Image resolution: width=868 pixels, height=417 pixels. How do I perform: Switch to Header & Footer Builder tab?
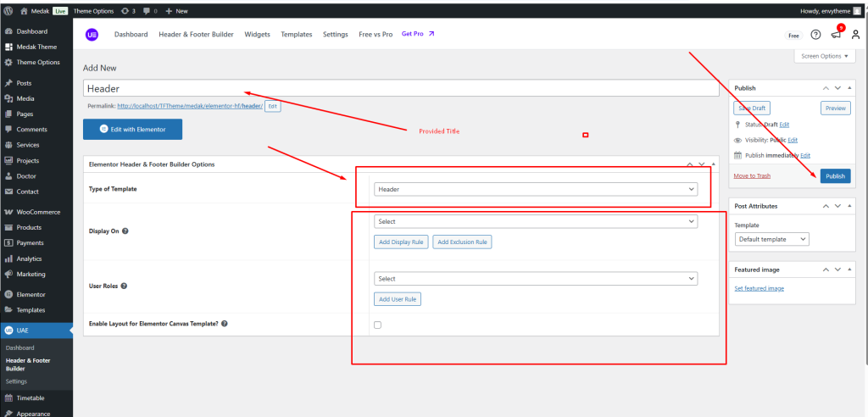[196, 35]
